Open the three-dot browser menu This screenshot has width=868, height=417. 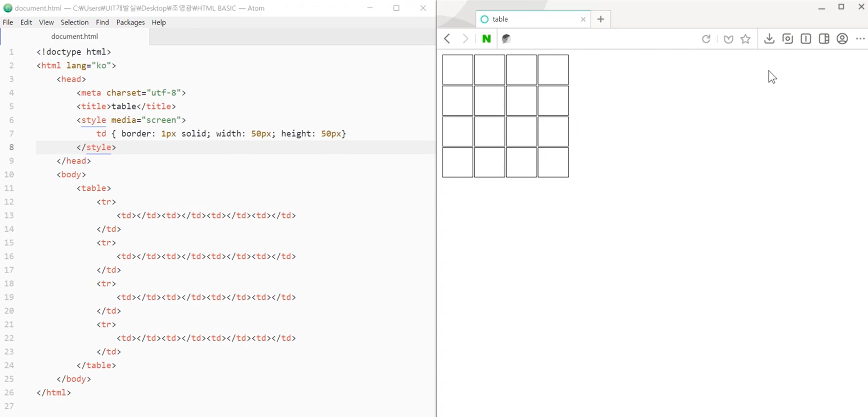click(x=860, y=39)
